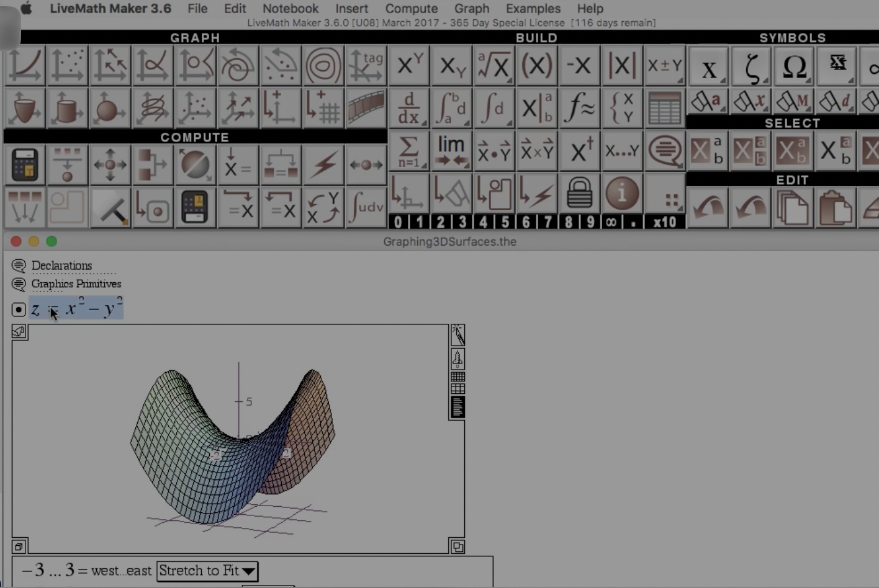The image size is (879, 588).
Task: Insert an absolute value using the |X| icon
Action: coord(622,65)
